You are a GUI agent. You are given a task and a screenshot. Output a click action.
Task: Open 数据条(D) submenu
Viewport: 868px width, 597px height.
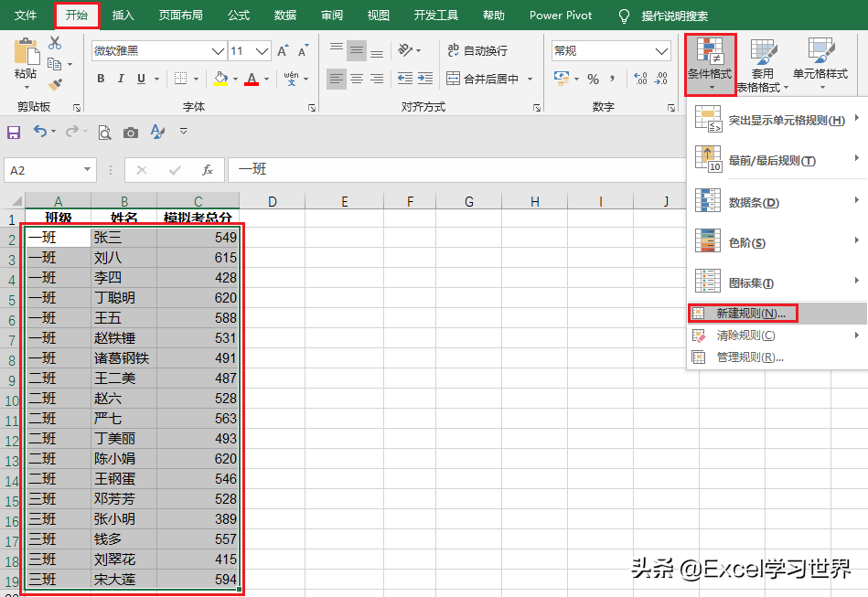click(x=777, y=201)
